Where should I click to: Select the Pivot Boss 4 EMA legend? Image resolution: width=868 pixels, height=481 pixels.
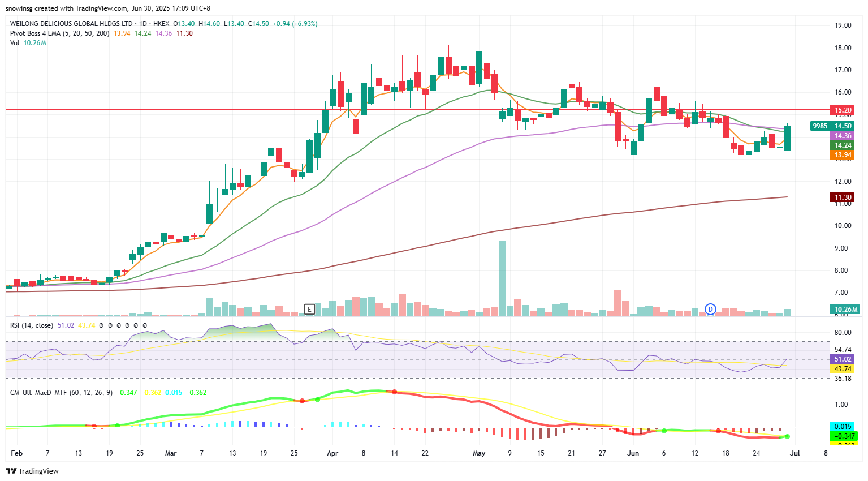[60, 33]
